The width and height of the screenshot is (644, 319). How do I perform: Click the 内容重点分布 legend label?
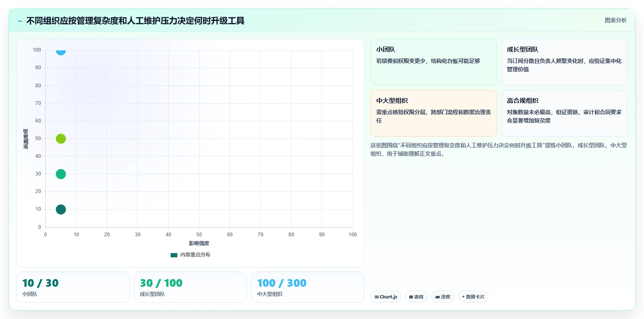click(195, 255)
